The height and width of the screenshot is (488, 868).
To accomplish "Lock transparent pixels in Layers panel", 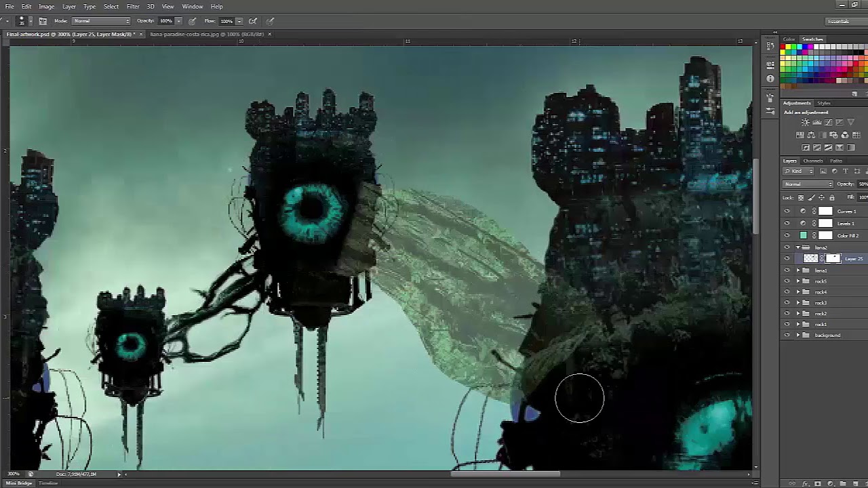I will [x=801, y=197].
